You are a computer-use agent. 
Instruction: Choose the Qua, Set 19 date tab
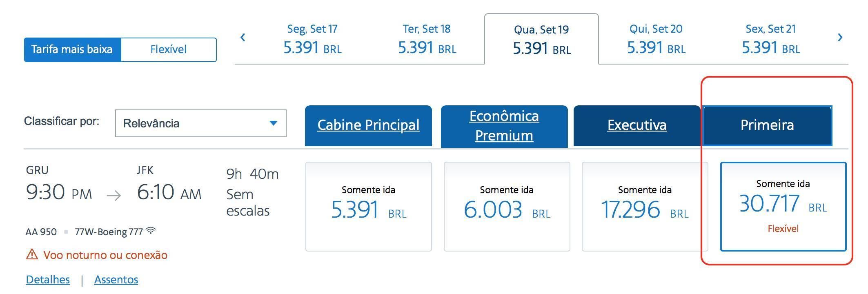(541, 39)
